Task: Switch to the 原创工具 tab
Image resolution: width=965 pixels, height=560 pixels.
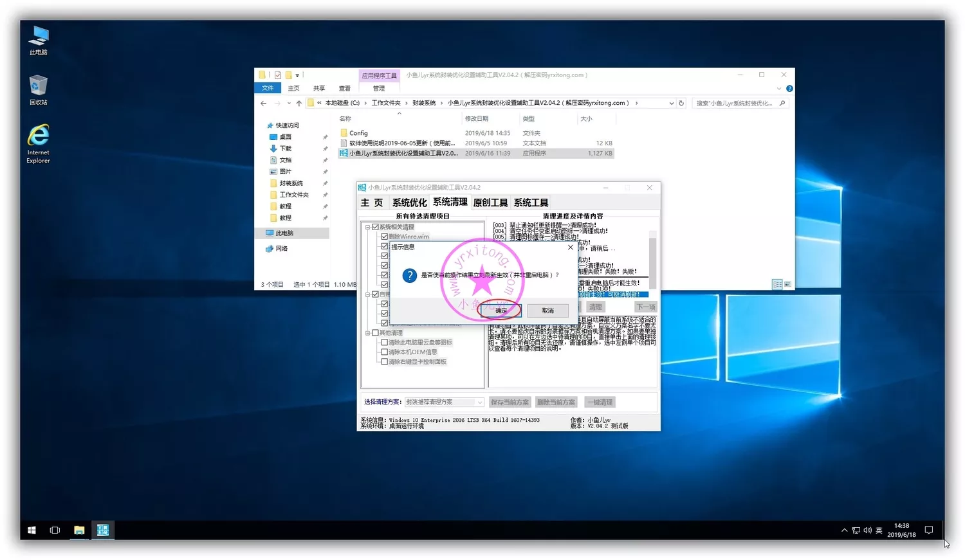Action: (x=490, y=203)
